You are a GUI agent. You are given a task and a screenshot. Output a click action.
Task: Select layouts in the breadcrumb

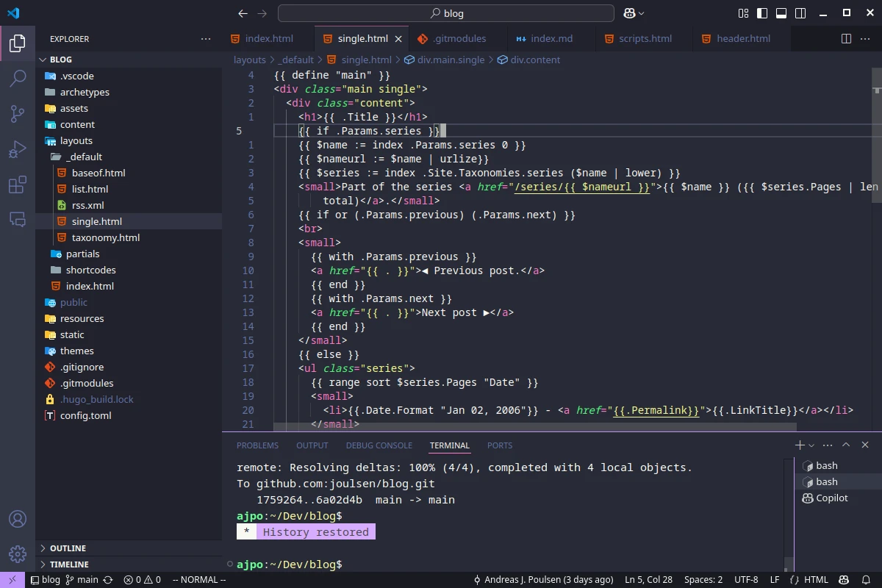[250, 60]
